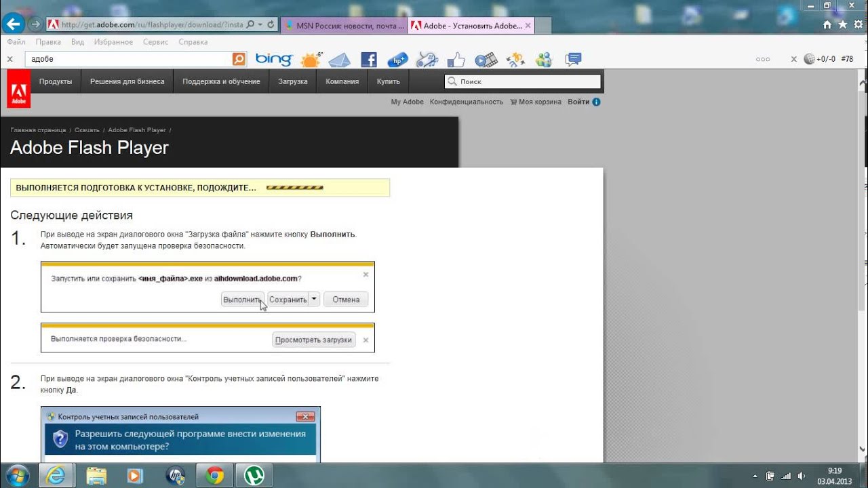The width and height of the screenshot is (868, 488).
Task: Open Chrome from the taskbar
Action: point(216,476)
